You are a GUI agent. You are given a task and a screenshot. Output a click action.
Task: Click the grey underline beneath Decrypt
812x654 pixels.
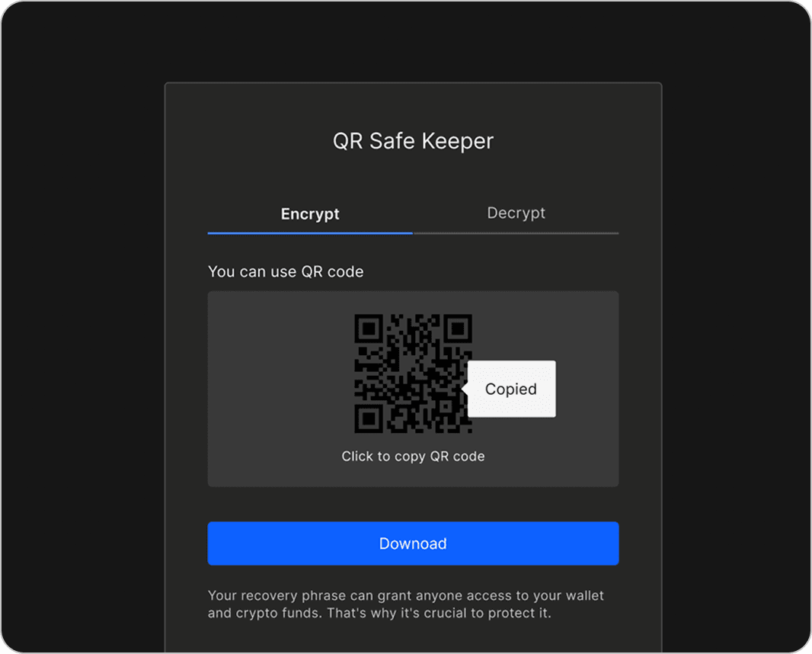click(x=516, y=232)
